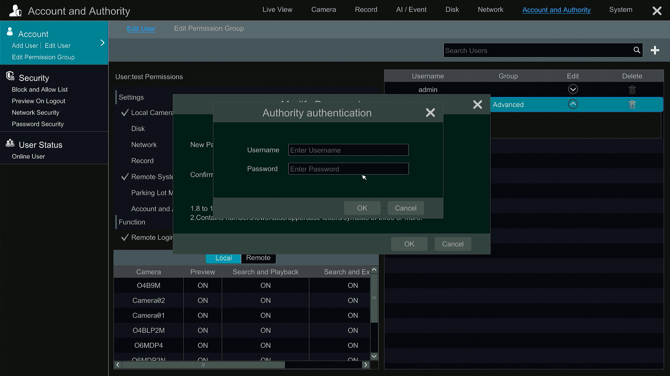Toggle the Remote System permission checkmark
Screen dimensions: 670x376
(125, 176)
